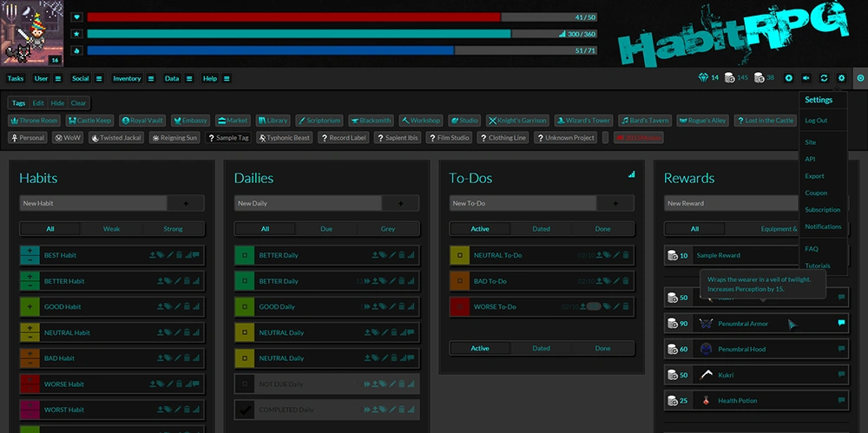The image size is (868, 433).
Task: Filter by the Throne Room tag
Action: click(x=35, y=120)
